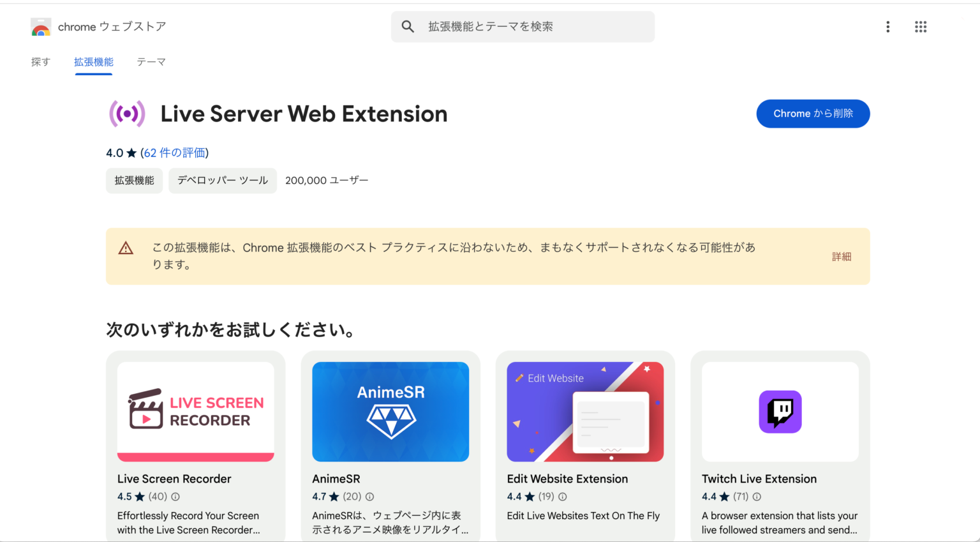Open rating details info for AnimeSR

369,496
